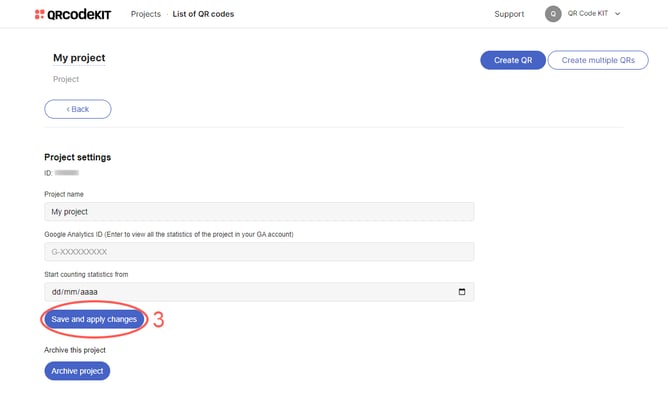Open the Support link
Image resolution: width=668 pixels, height=401 pixels.
[x=509, y=14]
